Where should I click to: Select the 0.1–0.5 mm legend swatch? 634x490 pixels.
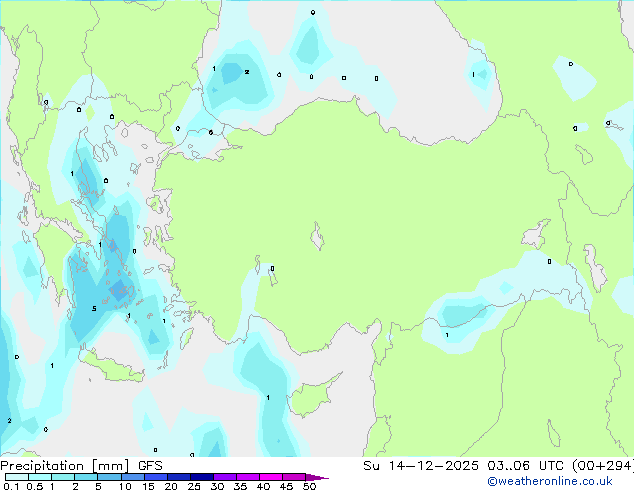tap(17, 477)
